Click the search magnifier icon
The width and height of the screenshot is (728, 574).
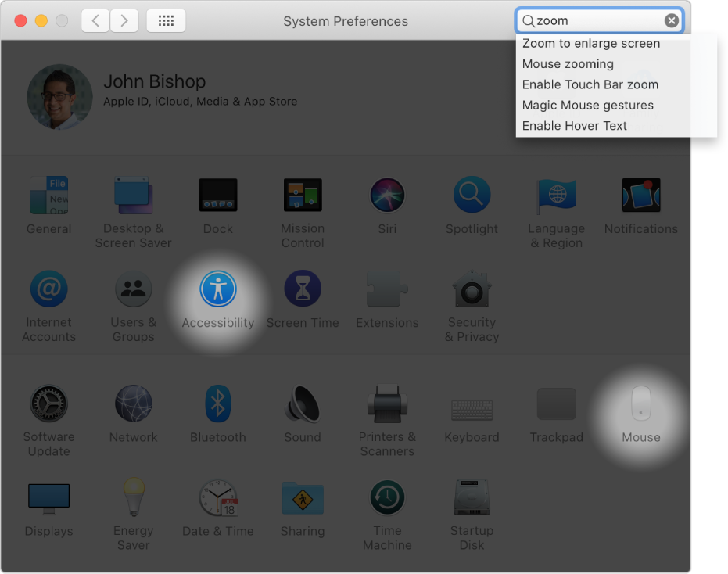[x=529, y=21]
